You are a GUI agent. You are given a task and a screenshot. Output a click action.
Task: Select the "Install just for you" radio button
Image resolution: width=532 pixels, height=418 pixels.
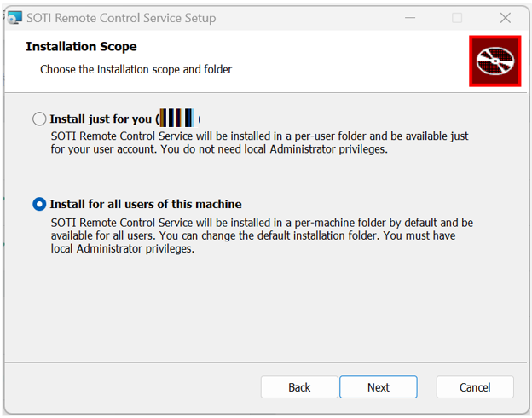click(x=39, y=119)
